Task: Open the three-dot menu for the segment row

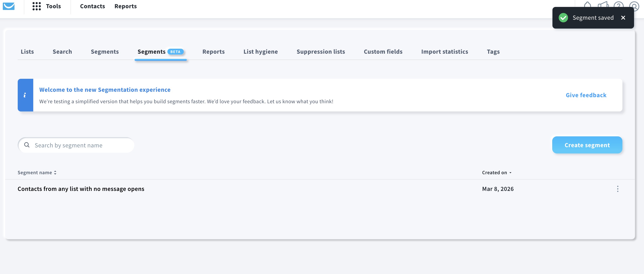Action: pyautogui.click(x=617, y=189)
